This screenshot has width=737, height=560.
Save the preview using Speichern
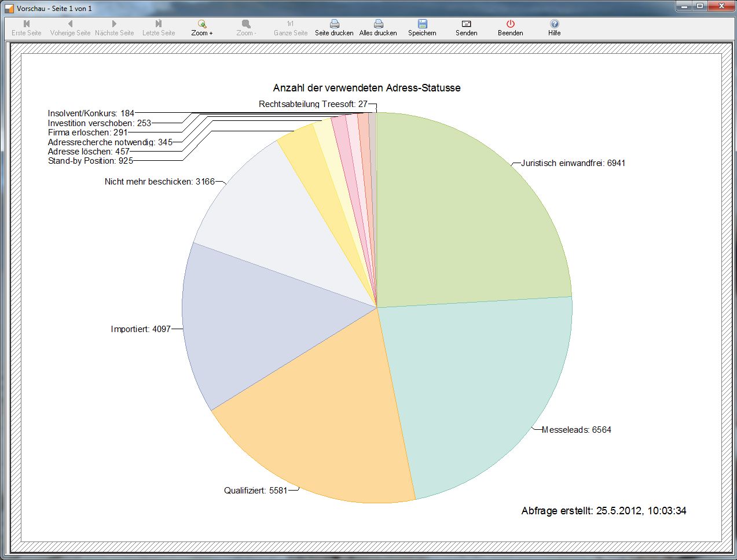point(422,24)
